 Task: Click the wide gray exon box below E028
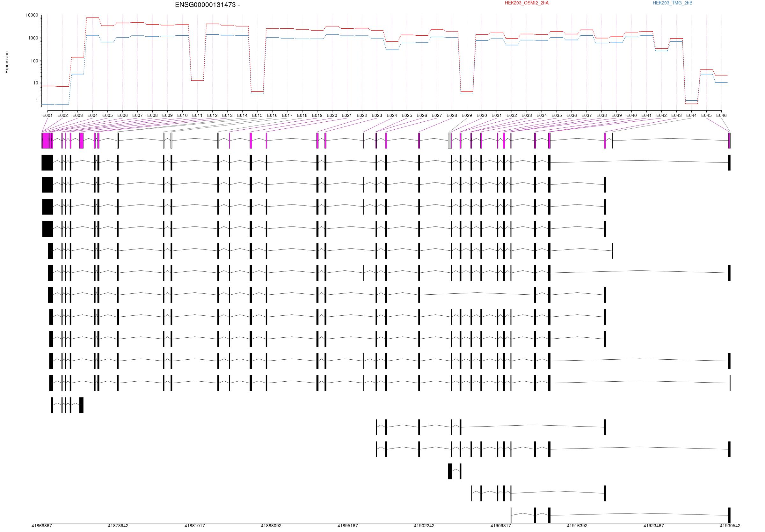click(450, 140)
